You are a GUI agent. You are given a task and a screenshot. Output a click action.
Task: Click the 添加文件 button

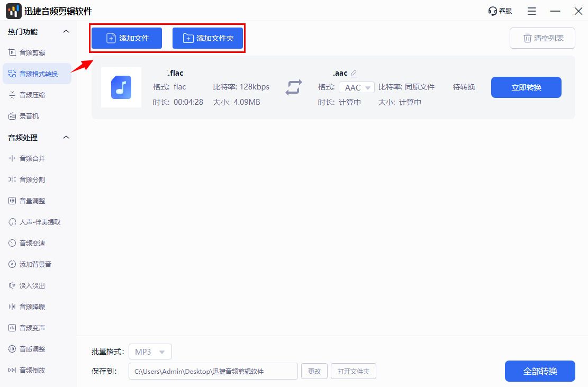(126, 38)
